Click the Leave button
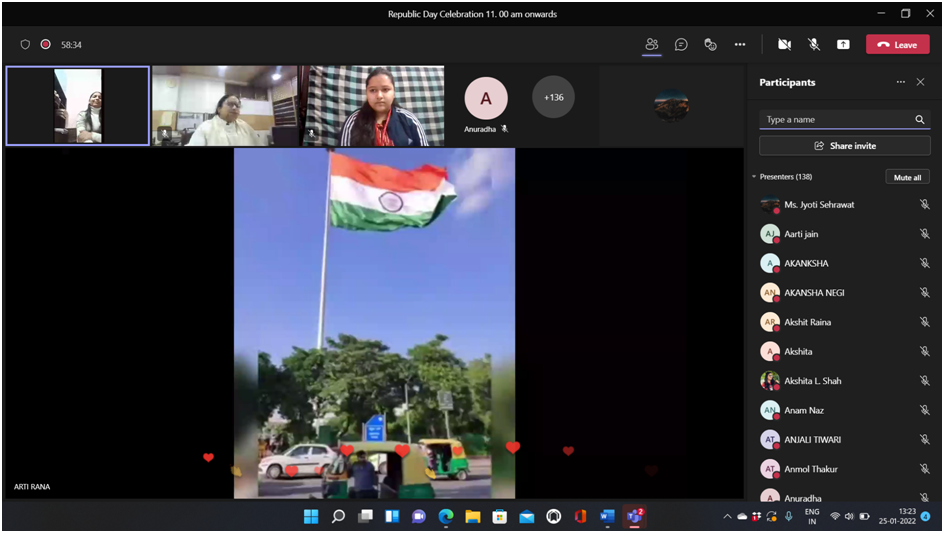Screen dimensions: 944x533 coord(897,44)
